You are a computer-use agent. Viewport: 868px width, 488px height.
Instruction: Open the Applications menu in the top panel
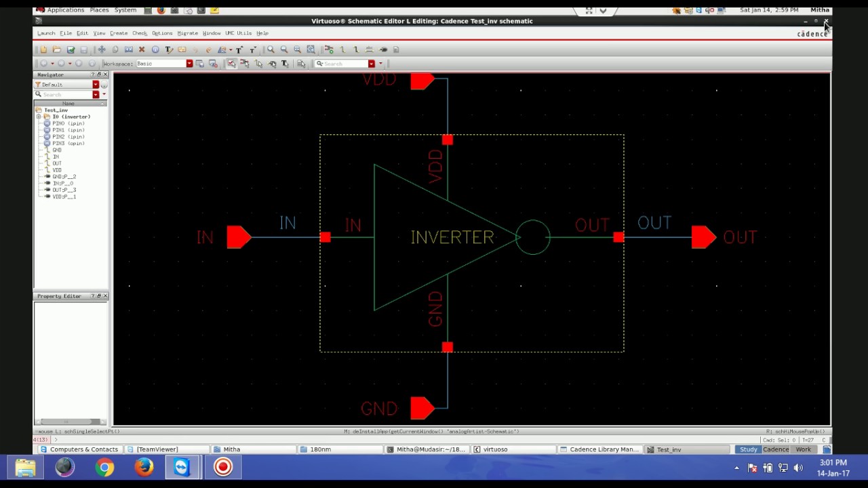65,10
